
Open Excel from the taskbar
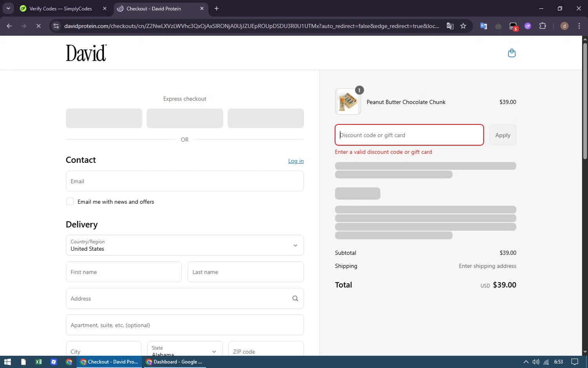pos(38,362)
